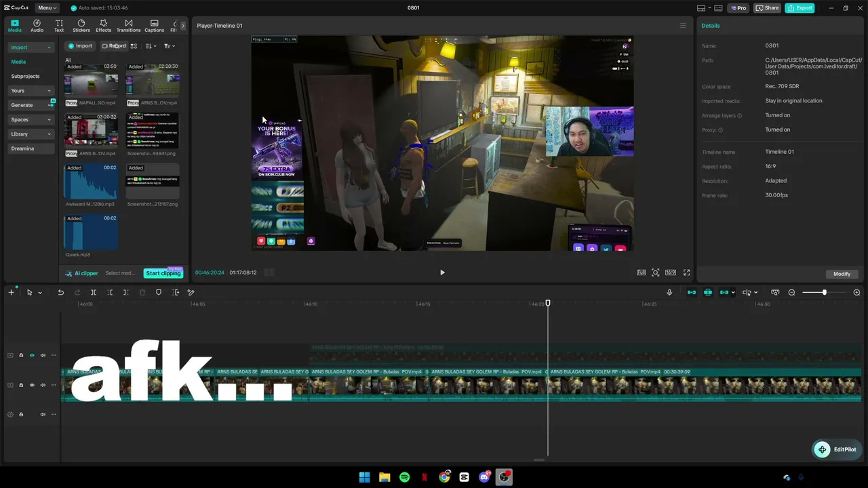Select the Awkward M...128k).mp3 thumbnail

click(x=91, y=182)
